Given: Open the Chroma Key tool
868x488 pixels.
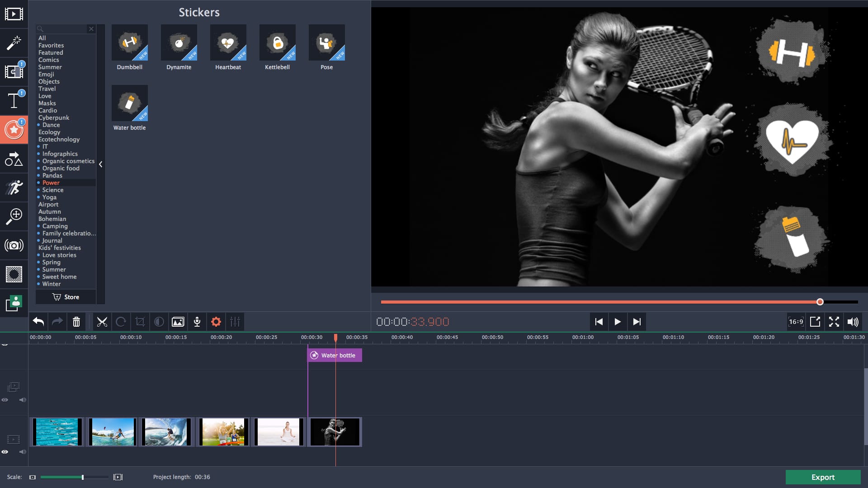Looking at the screenshot, I should [x=14, y=273].
